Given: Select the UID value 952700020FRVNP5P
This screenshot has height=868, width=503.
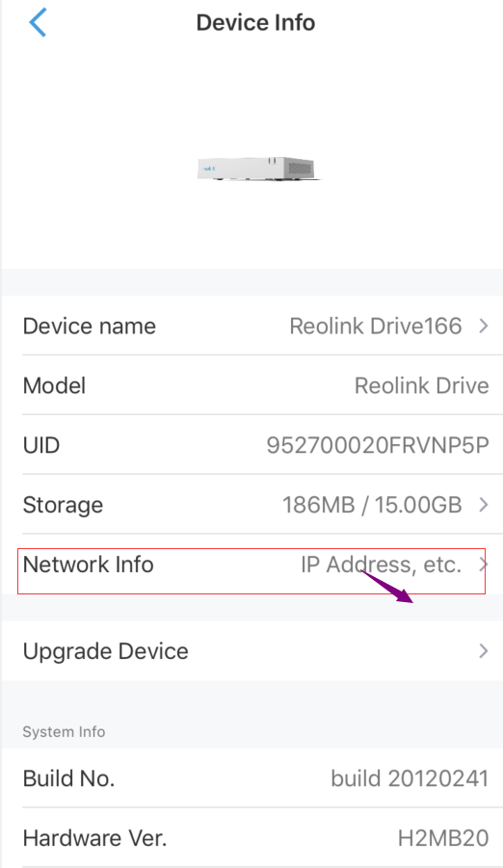Looking at the screenshot, I should (x=378, y=445).
